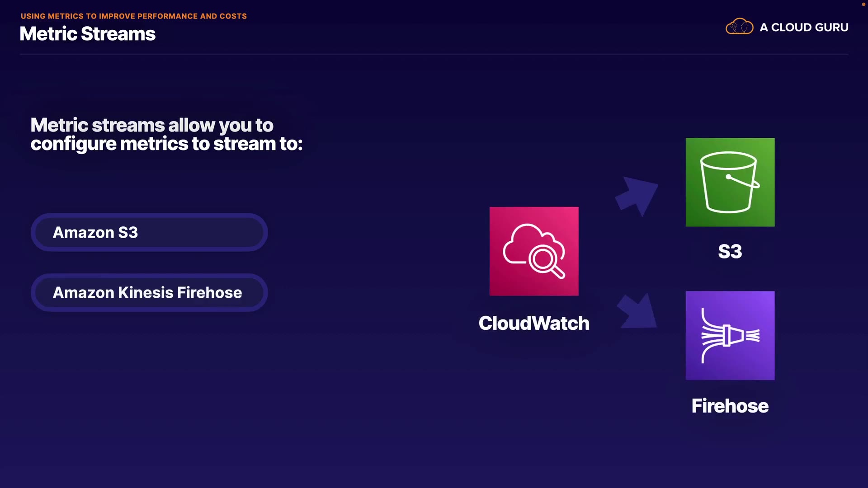Click the A CLOUD GURU brand text

(x=804, y=28)
